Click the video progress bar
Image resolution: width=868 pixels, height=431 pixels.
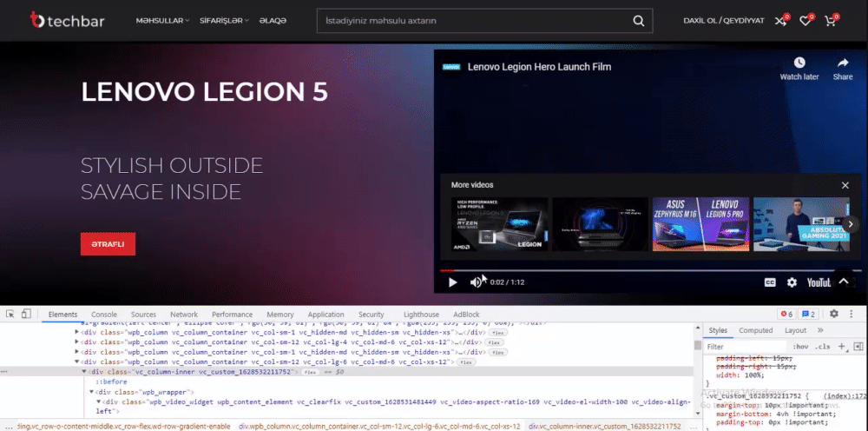[x=651, y=270]
